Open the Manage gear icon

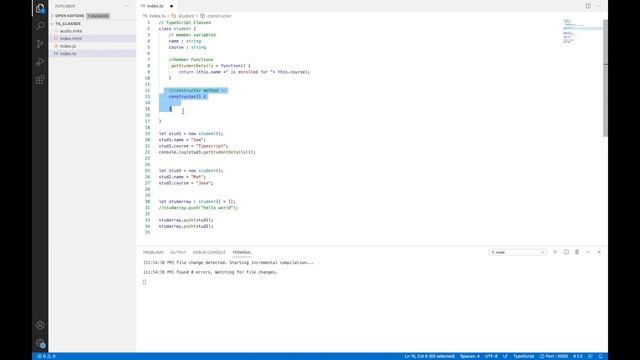40,343
